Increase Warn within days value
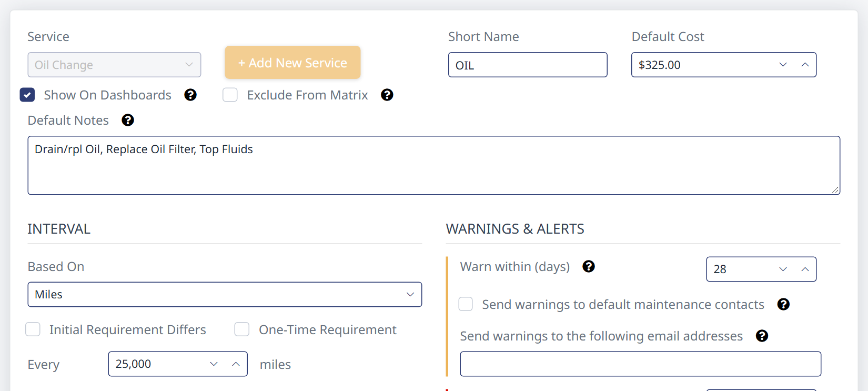The height and width of the screenshot is (391, 868). point(805,269)
